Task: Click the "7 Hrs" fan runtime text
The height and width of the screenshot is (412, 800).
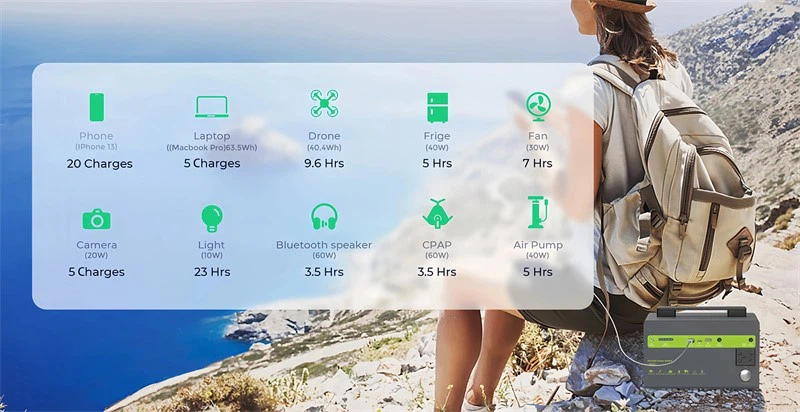Action: (537, 163)
